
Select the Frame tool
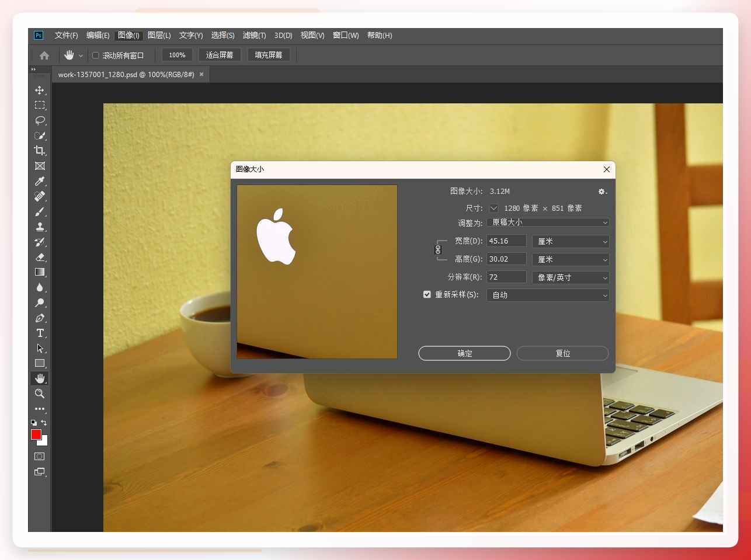coord(40,166)
